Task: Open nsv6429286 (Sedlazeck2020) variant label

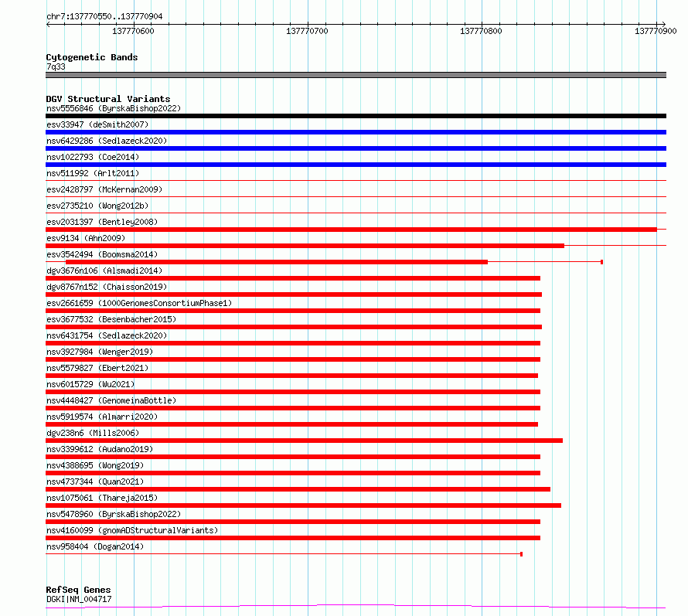Action: coord(107,141)
